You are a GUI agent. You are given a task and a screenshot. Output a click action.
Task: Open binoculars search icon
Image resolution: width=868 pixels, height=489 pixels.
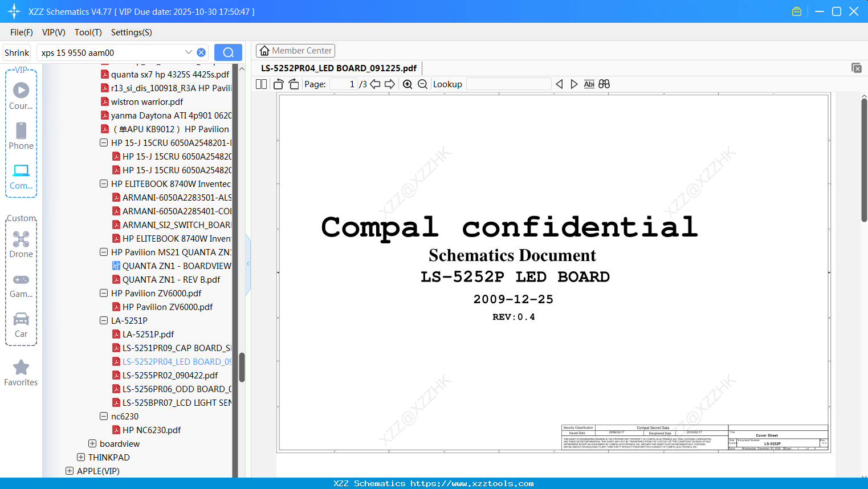604,84
